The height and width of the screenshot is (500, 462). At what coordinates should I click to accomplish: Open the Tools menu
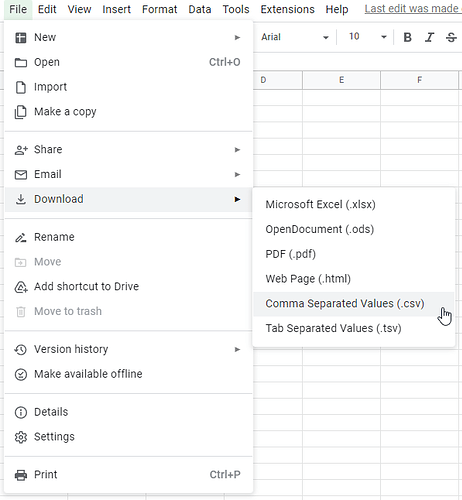coord(236,9)
